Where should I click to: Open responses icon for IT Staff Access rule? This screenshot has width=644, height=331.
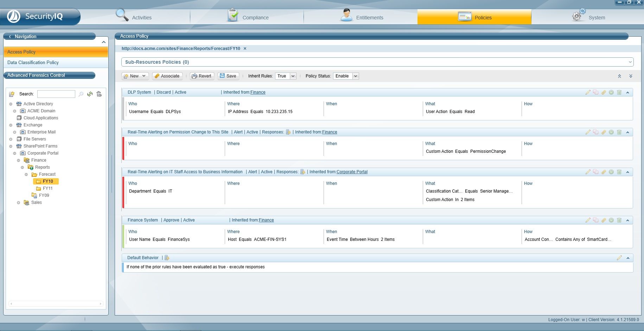302,172
